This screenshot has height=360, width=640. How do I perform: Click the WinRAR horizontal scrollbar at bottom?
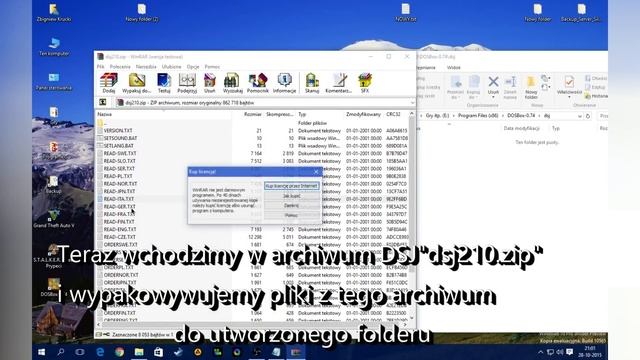pos(251,325)
